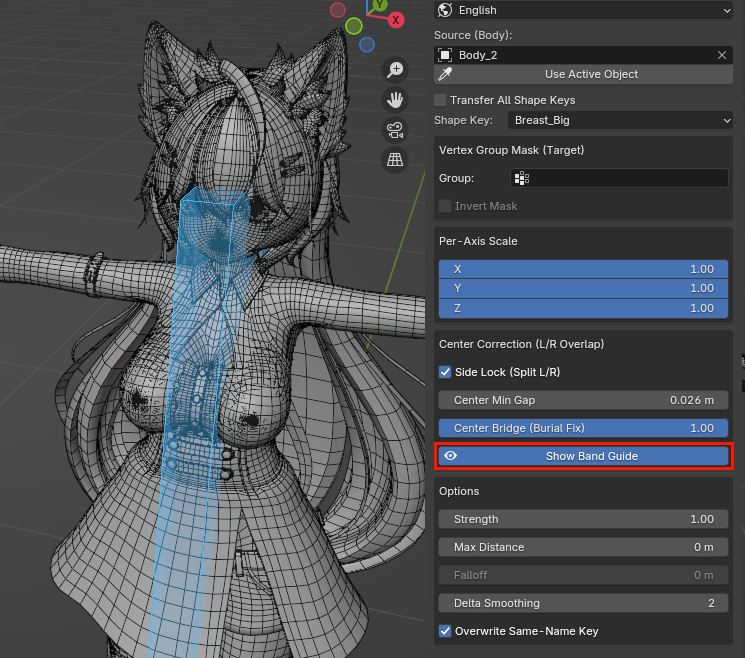The height and width of the screenshot is (658, 745).
Task: Click Vertex Group Mask (Target) heading
Action: click(x=511, y=150)
